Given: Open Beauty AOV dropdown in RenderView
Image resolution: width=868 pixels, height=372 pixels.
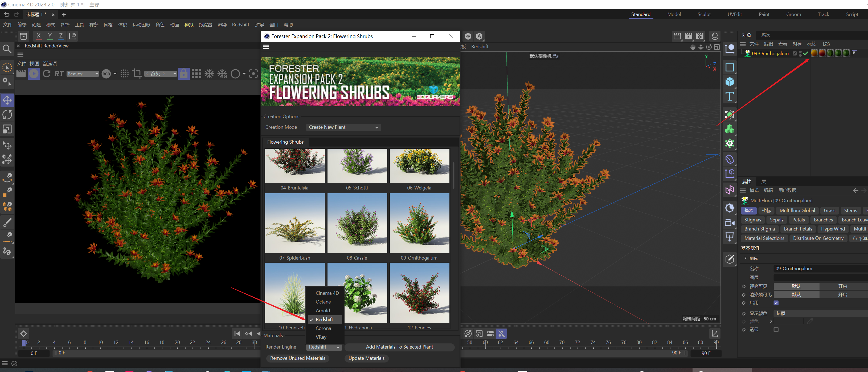Looking at the screenshot, I should (x=83, y=74).
